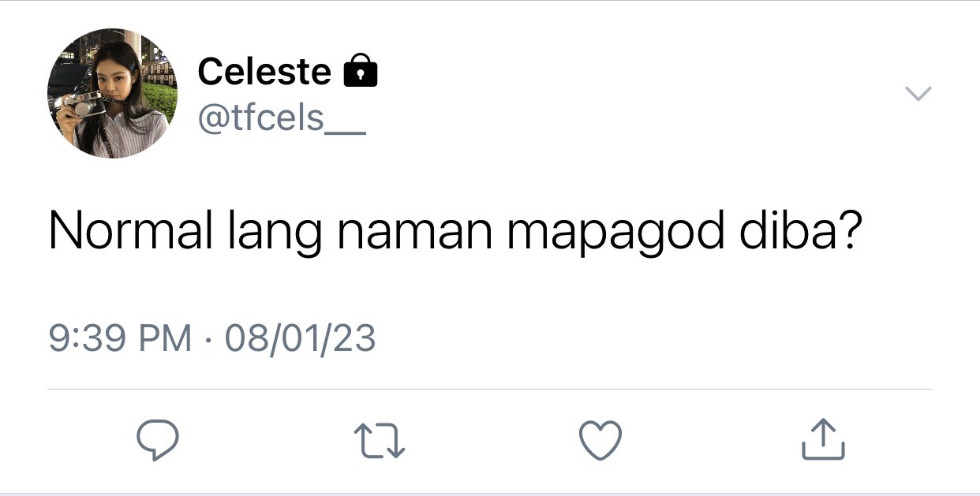Open Celeste's profile picture
This screenshot has width=980, height=496.
112,93
